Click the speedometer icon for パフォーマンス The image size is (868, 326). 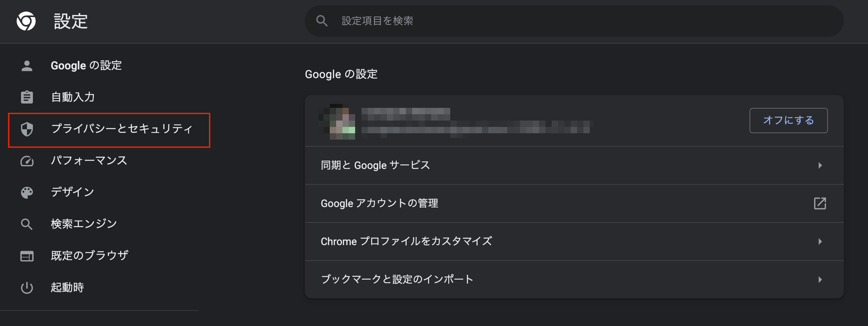click(x=27, y=161)
